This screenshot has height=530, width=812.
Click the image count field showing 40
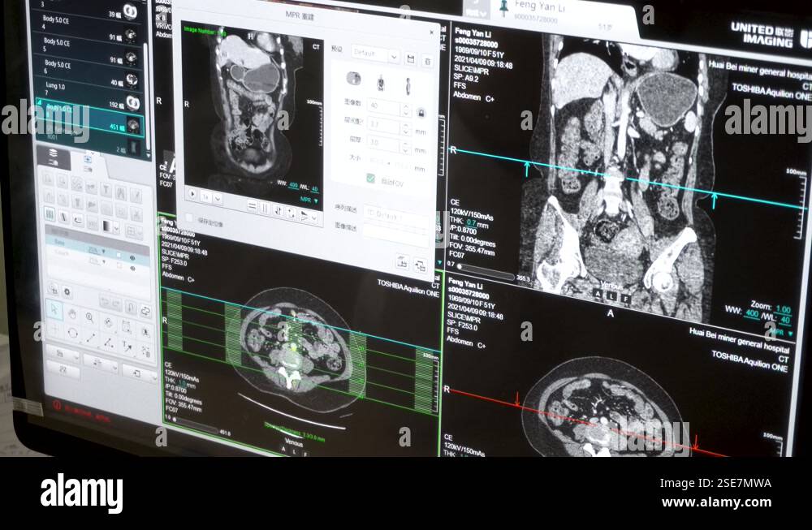(x=384, y=106)
